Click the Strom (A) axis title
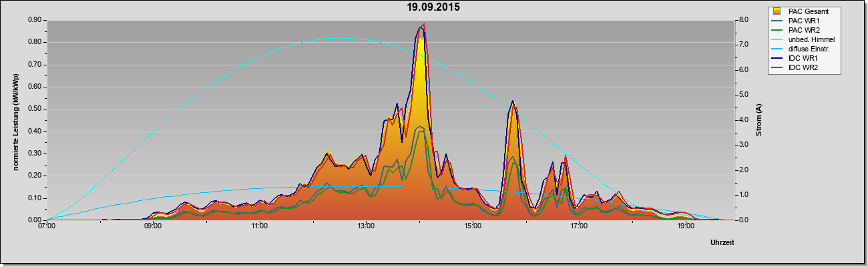Screen dimensions: 868x267 [759, 120]
